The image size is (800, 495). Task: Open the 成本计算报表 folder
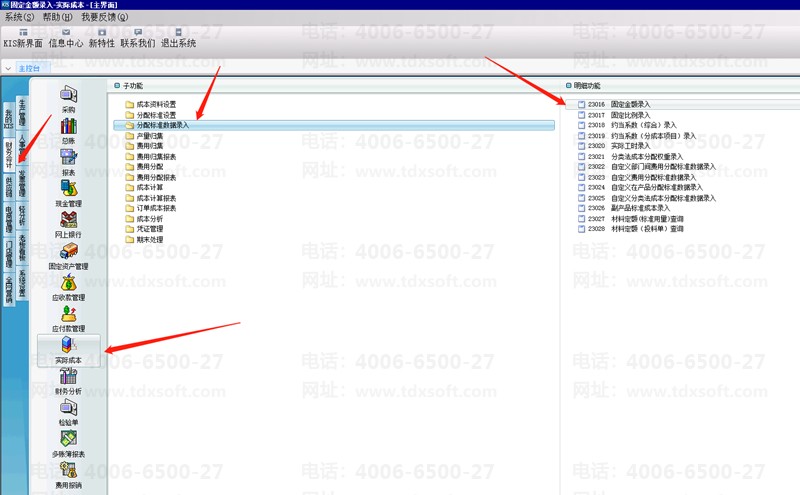click(151, 198)
